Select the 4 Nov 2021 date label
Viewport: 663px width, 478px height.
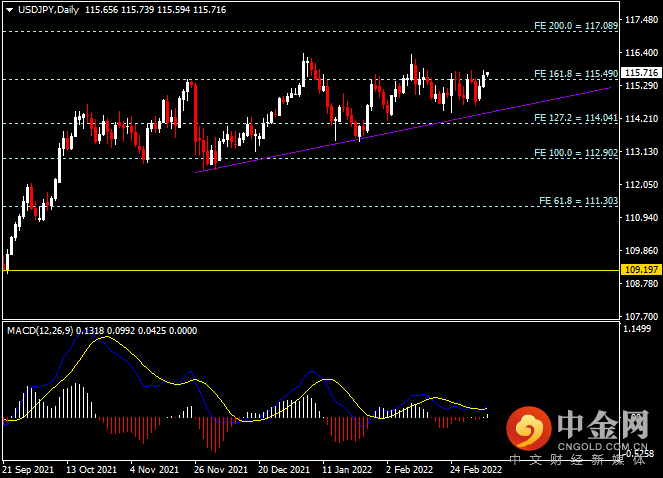pos(154,470)
